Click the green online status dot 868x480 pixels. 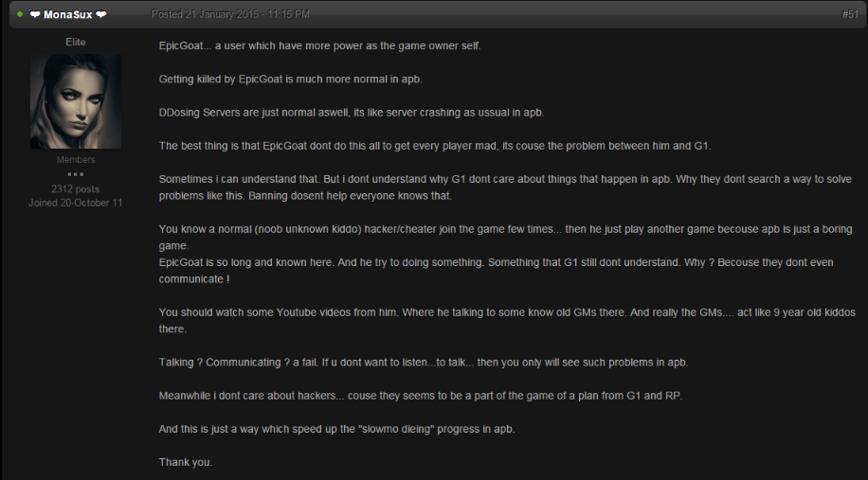20,14
